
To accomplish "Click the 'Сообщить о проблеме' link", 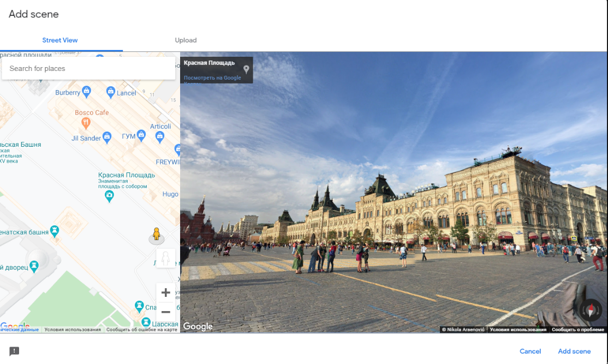I will (577, 330).
